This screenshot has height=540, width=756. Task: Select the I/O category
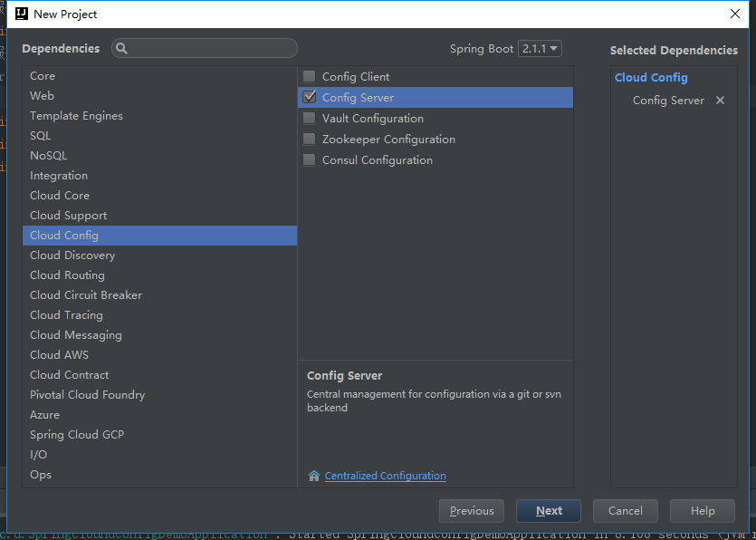159,455
